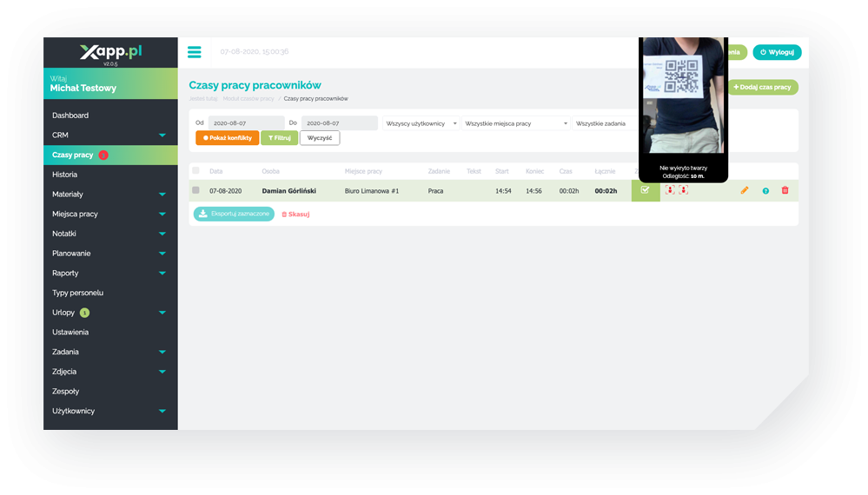Expand the Materiały submenu arrow
The height and width of the screenshot is (495, 868).
(162, 195)
